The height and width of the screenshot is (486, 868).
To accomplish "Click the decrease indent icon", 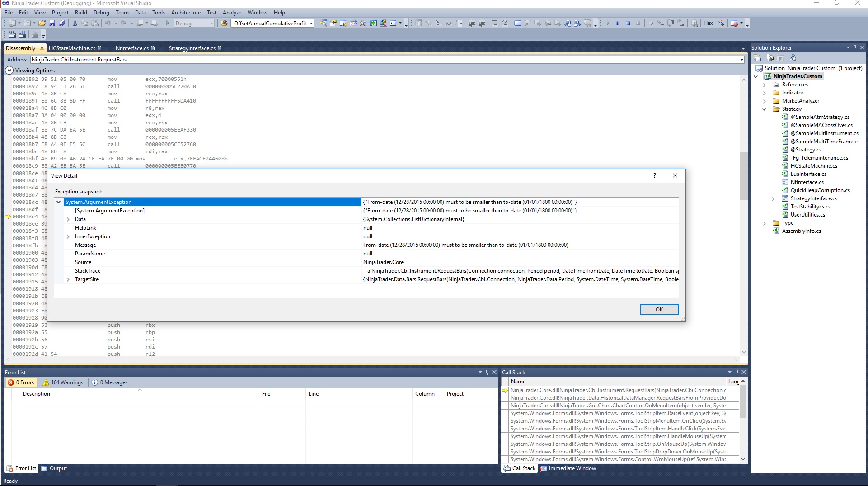I will click(472, 24).
